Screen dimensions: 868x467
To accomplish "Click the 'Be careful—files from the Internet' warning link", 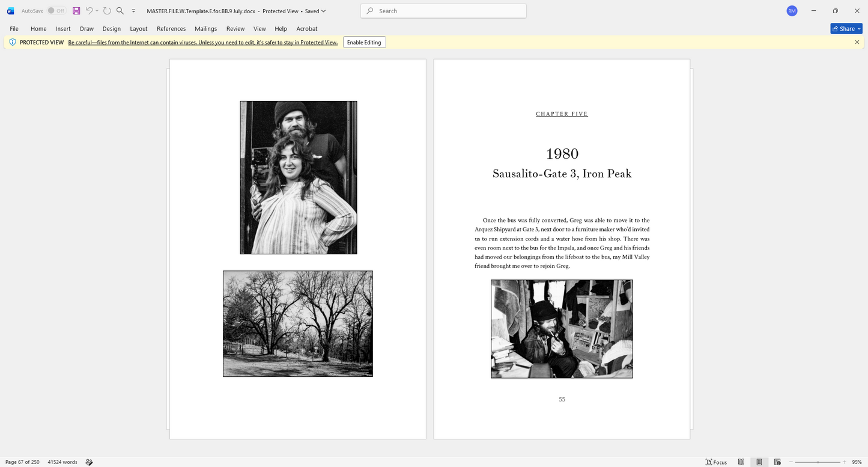I will [203, 43].
